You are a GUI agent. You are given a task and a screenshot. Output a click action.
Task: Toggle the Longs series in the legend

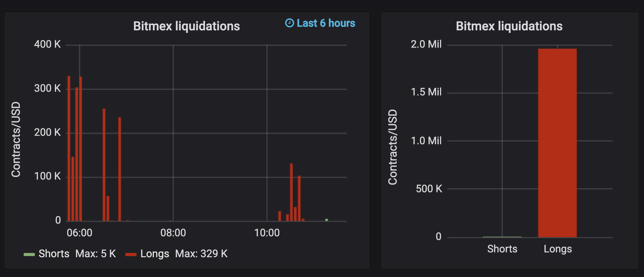[155, 254]
